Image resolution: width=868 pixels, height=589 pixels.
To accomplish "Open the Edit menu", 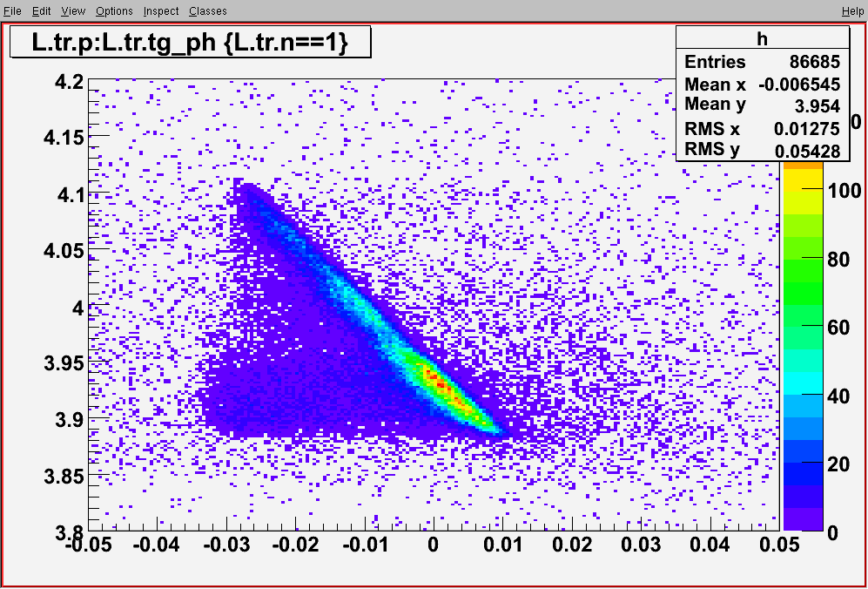I will tap(41, 11).
